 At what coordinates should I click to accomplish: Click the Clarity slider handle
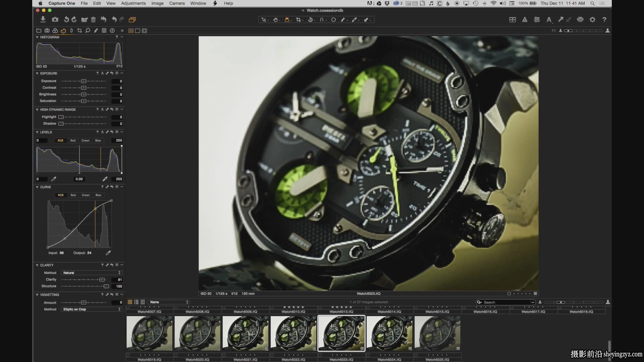[x=102, y=280]
